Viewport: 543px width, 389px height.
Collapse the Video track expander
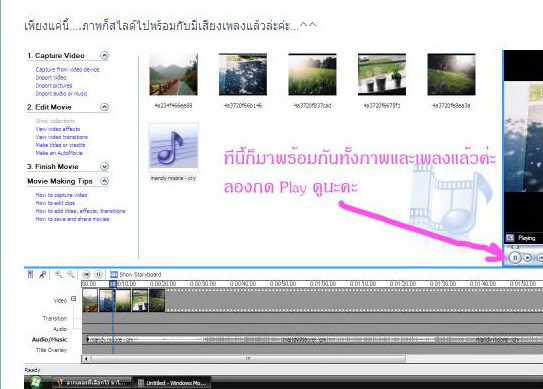point(73,299)
